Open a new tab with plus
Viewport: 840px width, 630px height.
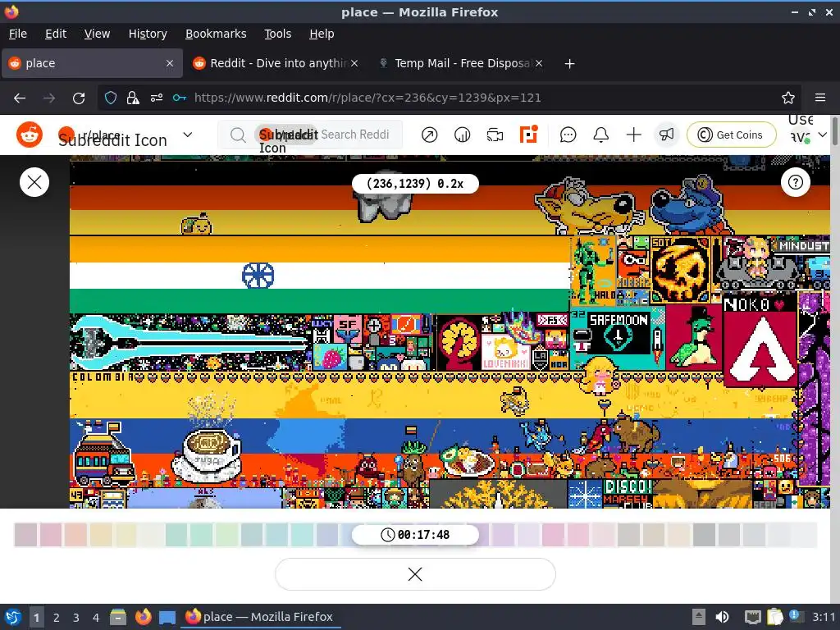569,64
